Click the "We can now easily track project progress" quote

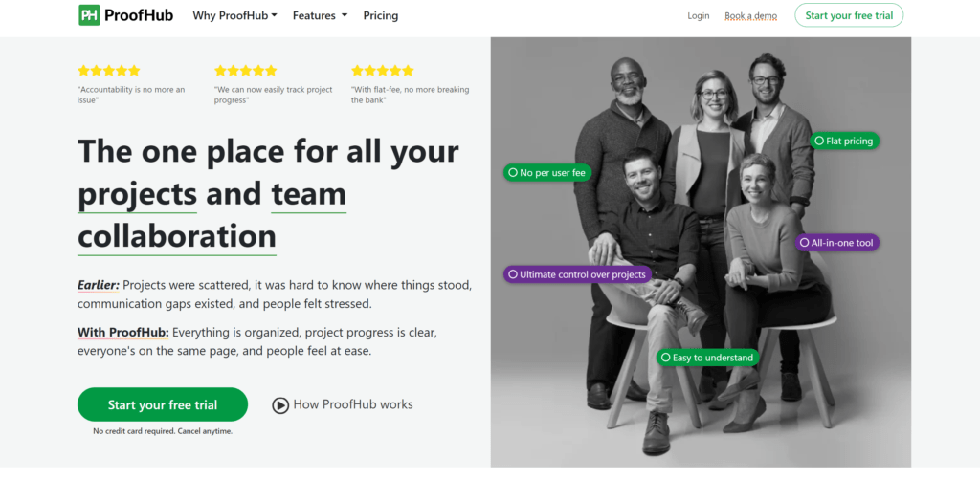coord(273,95)
